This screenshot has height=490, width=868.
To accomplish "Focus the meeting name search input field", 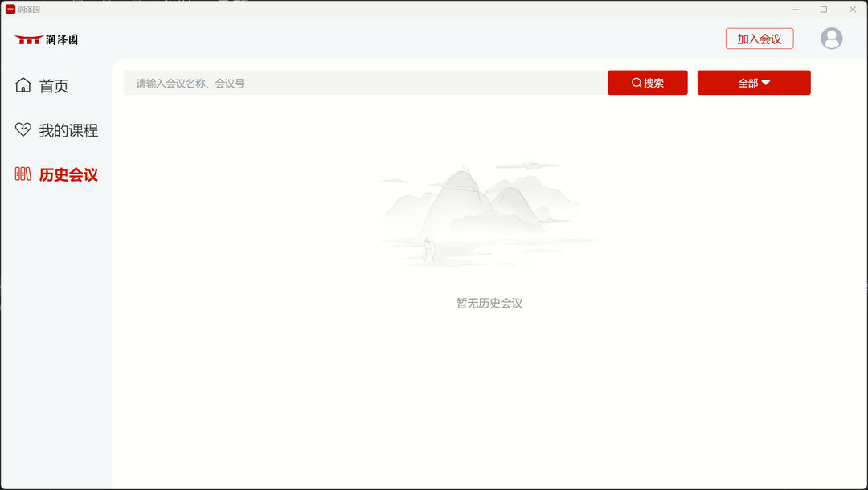I will [362, 82].
